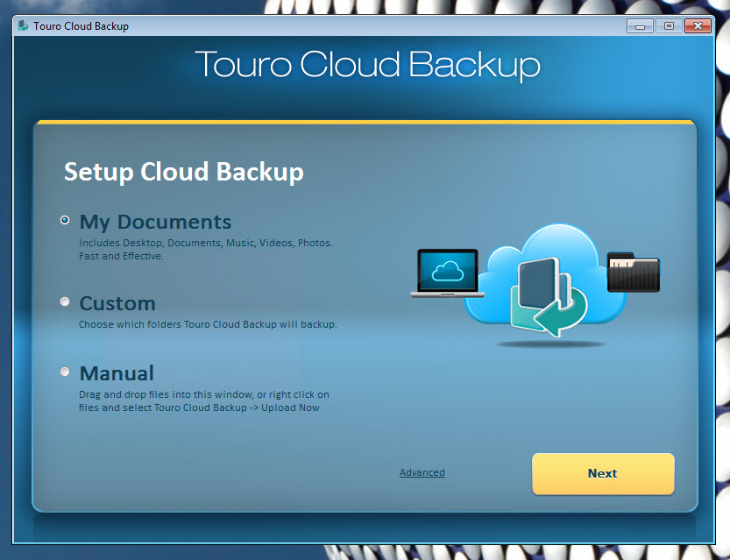Click the 'Drag and drop files' description
Viewport: 730px width, 560px height.
point(204,401)
